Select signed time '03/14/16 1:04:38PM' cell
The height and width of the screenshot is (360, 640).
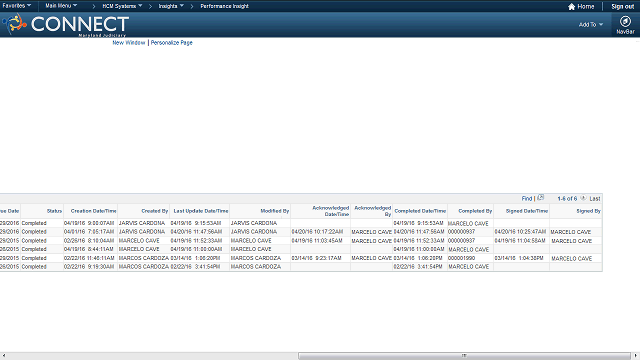pyautogui.click(x=519, y=258)
